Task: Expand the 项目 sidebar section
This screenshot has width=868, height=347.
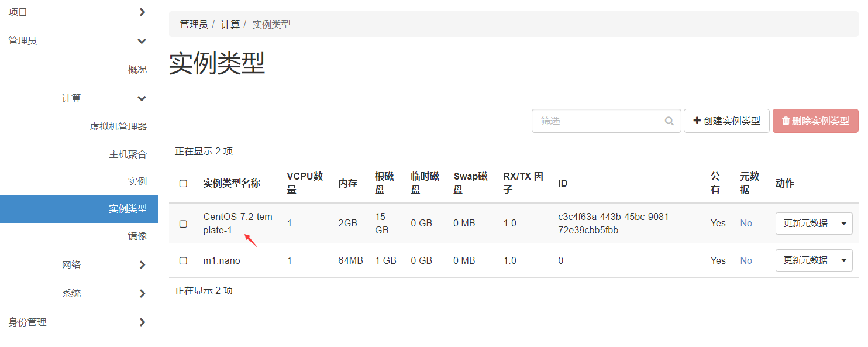Action: click(x=142, y=12)
